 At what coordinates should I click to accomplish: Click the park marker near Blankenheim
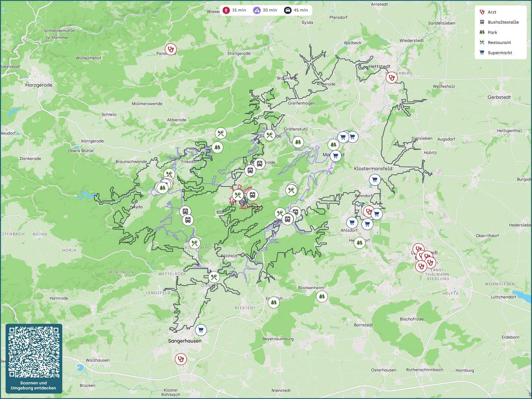pyautogui.click(x=322, y=296)
